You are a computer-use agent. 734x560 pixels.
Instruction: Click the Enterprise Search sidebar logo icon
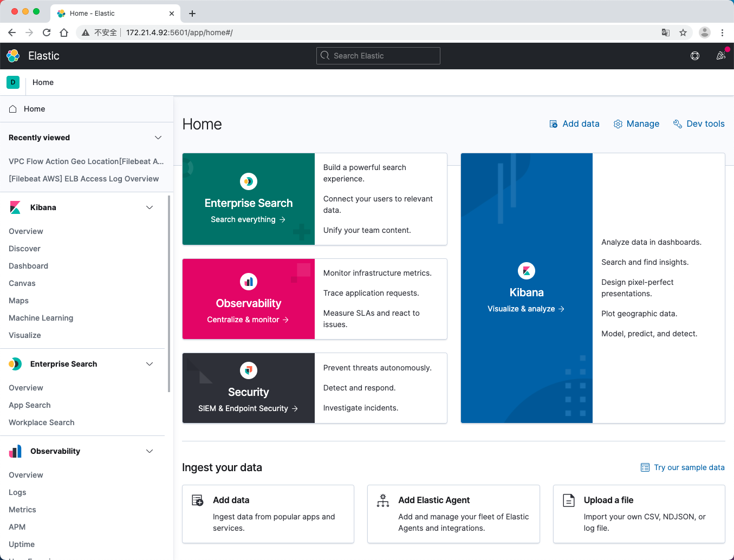pos(15,364)
